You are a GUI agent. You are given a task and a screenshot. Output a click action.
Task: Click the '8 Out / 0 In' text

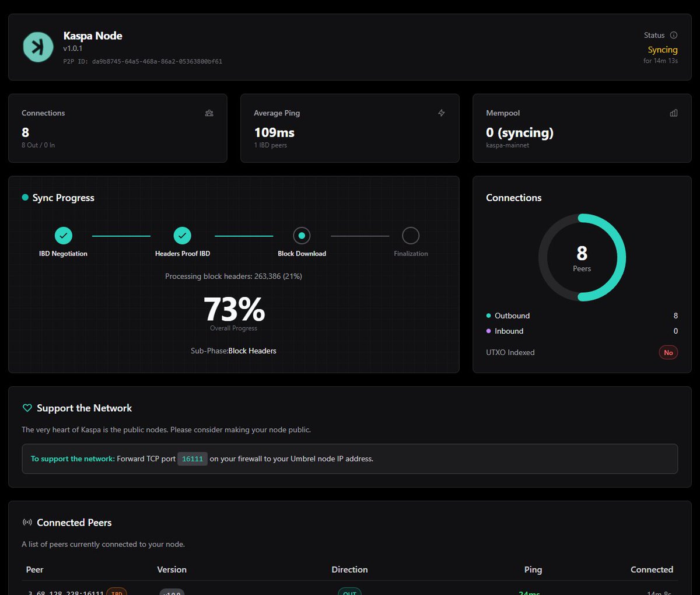pos(38,145)
